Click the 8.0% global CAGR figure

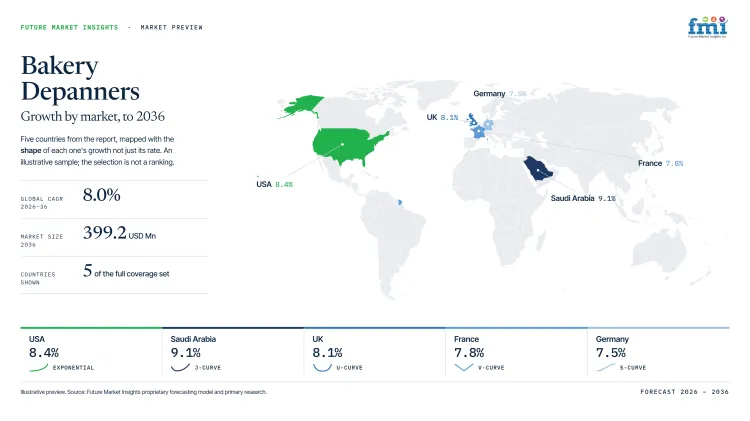101,195
